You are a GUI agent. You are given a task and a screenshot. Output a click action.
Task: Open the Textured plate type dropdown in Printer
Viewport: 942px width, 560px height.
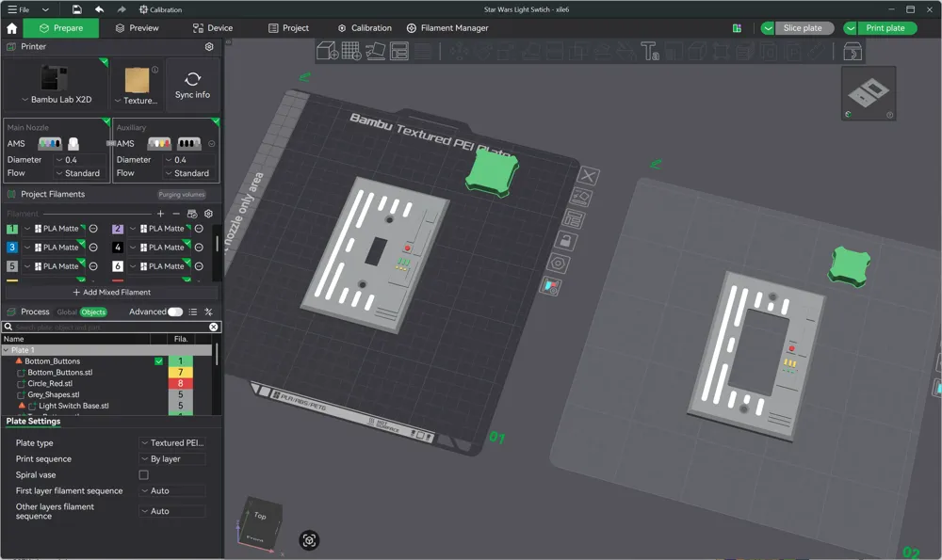point(137,101)
